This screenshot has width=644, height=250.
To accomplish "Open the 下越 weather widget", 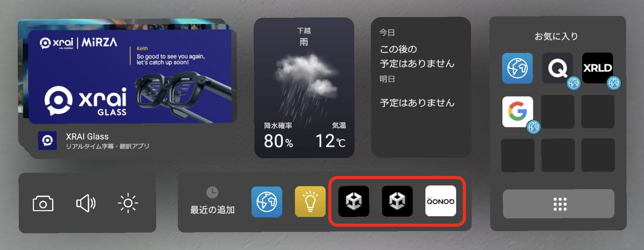I will 304,88.
